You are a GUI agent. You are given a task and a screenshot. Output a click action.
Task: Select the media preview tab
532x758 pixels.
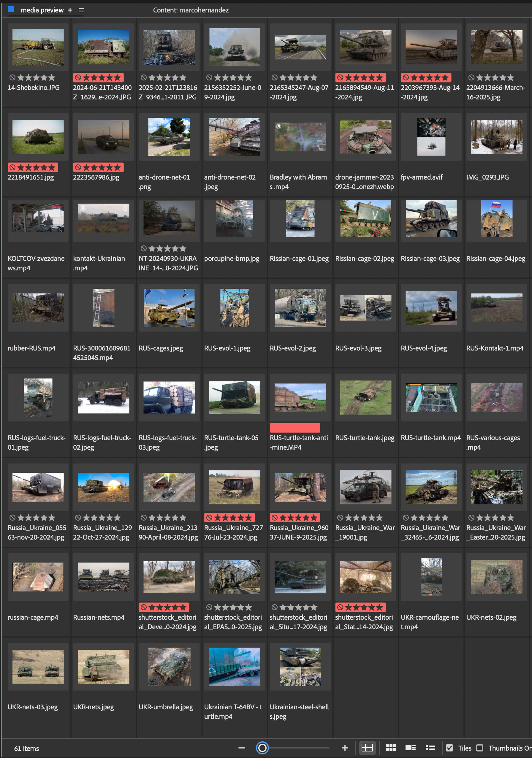point(42,10)
